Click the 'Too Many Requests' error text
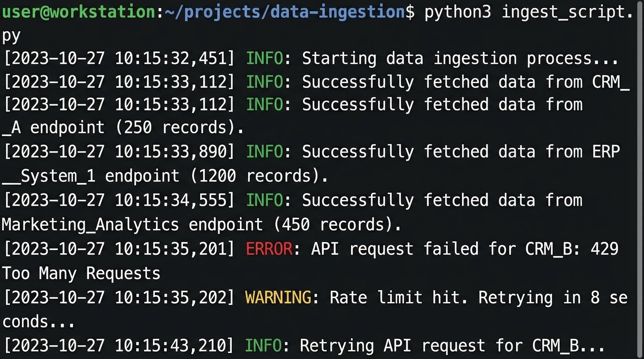 (x=81, y=273)
